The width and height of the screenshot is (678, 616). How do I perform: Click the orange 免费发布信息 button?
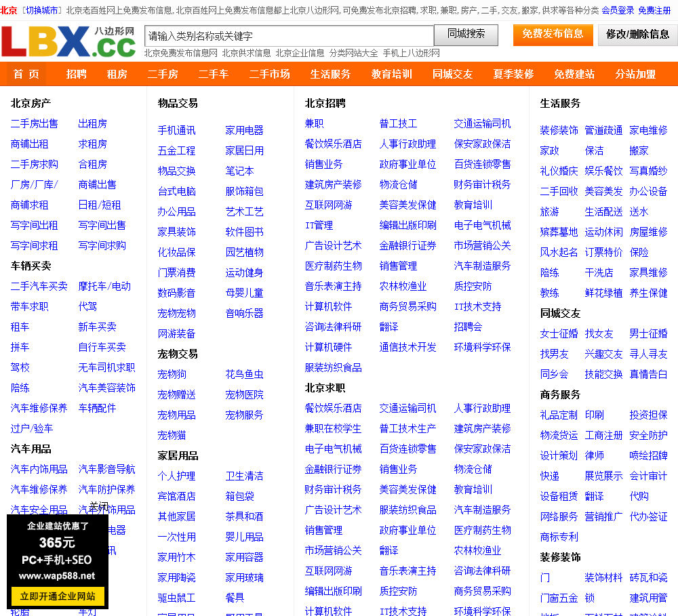(553, 35)
